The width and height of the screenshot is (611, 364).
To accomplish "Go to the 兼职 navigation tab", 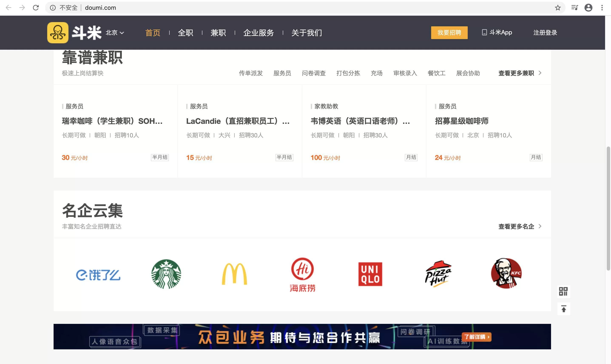I will (218, 33).
